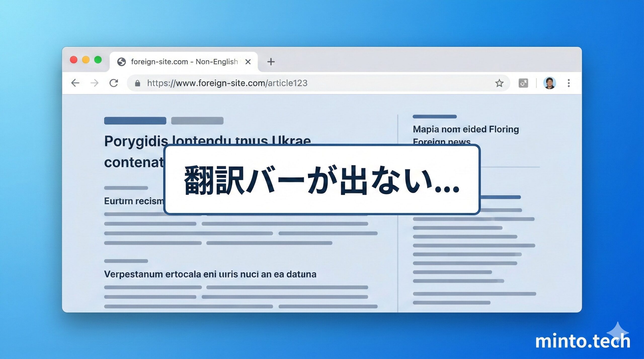Open the Chrome profile avatar
Viewport: 644px width, 359px height.
click(550, 83)
